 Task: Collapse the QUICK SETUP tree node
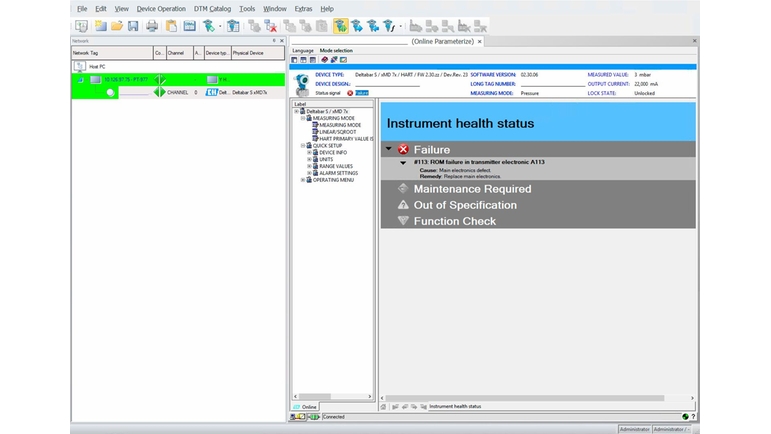(x=303, y=146)
